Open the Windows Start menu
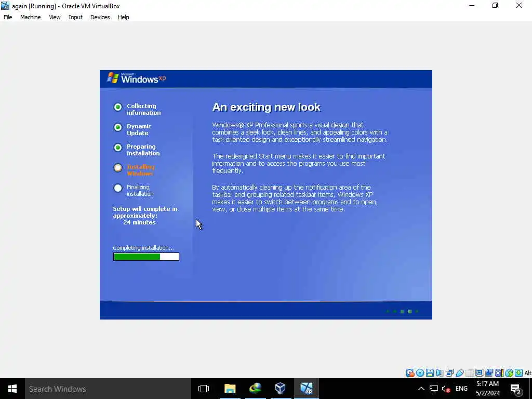The height and width of the screenshot is (399, 532). pos(12,389)
